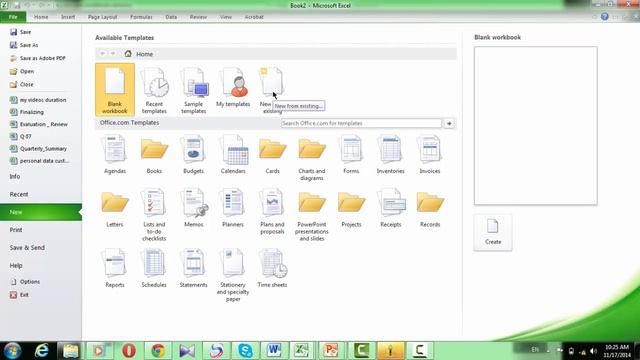Choose Save as Adobe PDF
The image size is (640, 360).
click(38, 58)
